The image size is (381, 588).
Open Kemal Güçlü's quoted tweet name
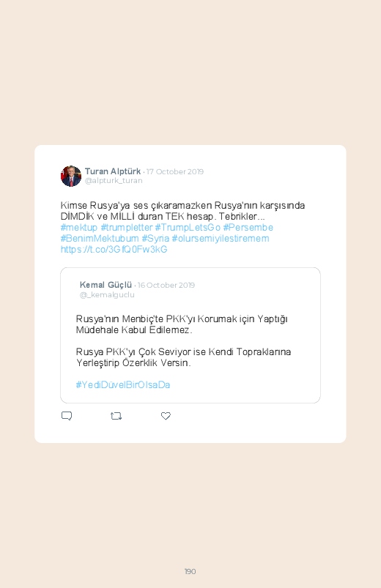(106, 285)
